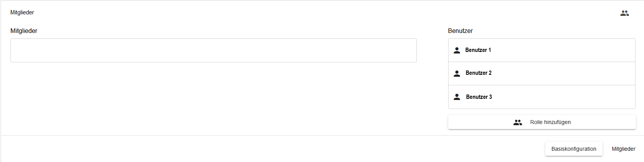This screenshot has width=644, height=162.
Task: Click the person icon beside Benutzer 3
Action: click(457, 97)
